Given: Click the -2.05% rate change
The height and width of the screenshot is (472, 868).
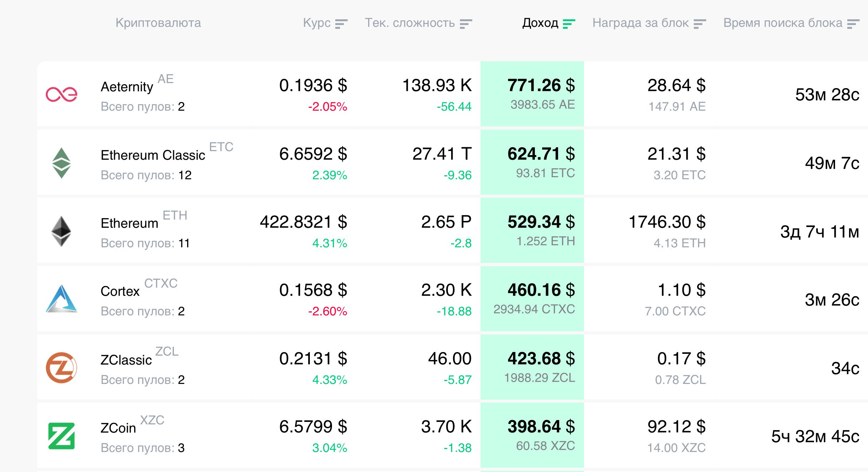Looking at the screenshot, I should [x=328, y=106].
